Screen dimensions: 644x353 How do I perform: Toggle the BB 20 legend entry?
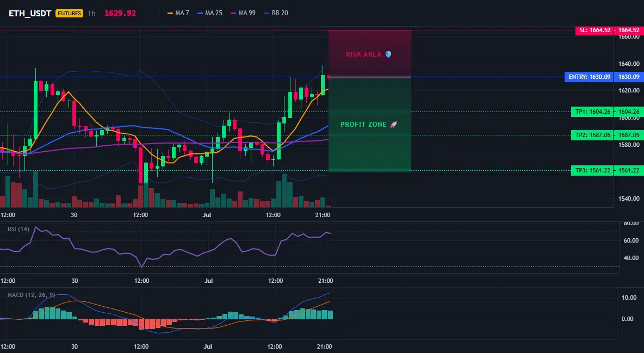click(x=276, y=13)
